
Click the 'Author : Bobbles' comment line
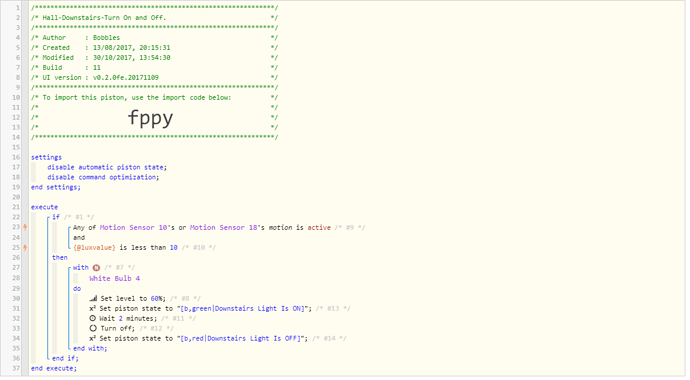click(81, 37)
